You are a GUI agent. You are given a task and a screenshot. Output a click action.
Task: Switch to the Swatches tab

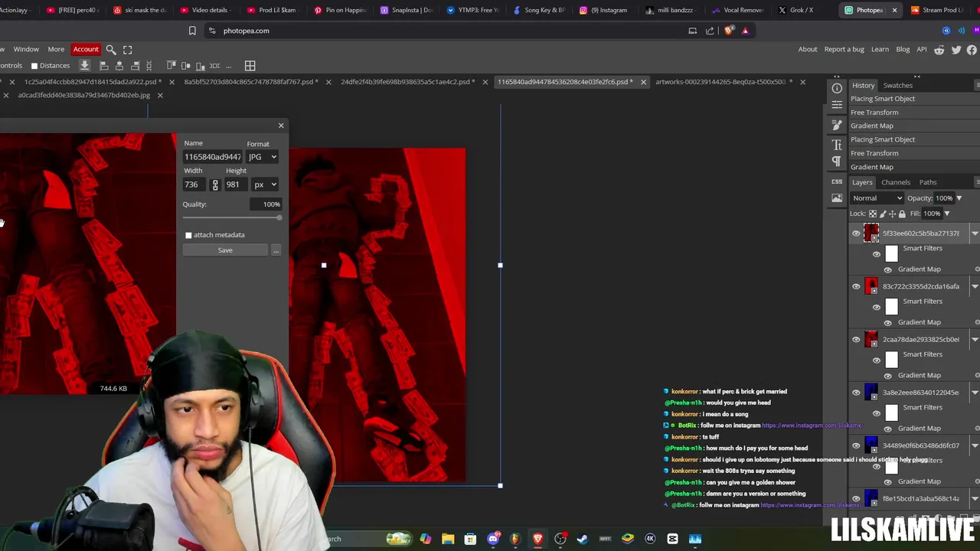pyautogui.click(x=897, y=86)
